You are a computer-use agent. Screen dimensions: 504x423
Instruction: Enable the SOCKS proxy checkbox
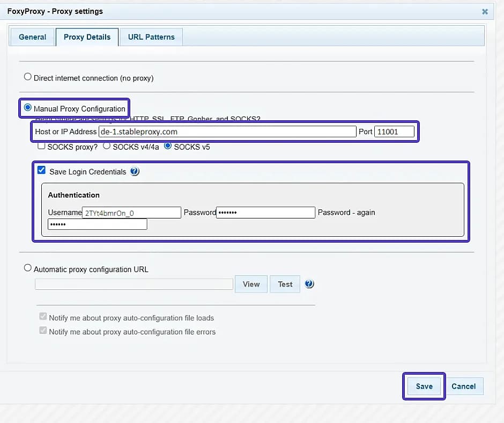click(41, 146)
